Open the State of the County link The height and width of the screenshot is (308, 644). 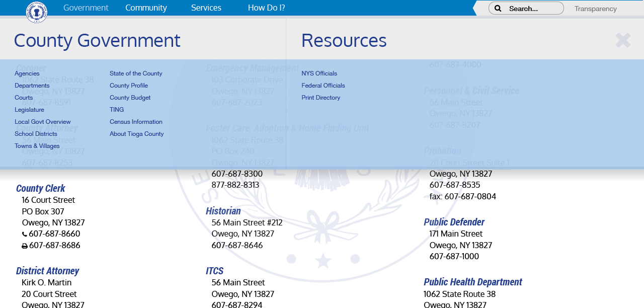[x=136, y=73]
